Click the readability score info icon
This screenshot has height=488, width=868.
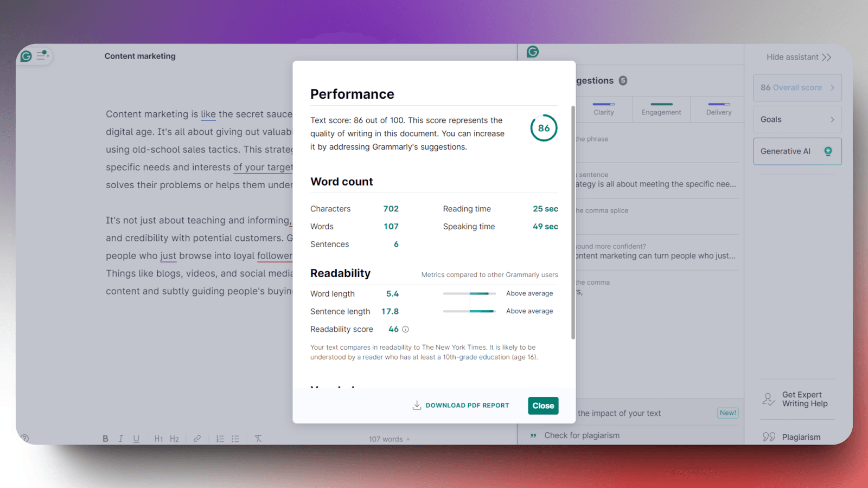click(405, 329)
